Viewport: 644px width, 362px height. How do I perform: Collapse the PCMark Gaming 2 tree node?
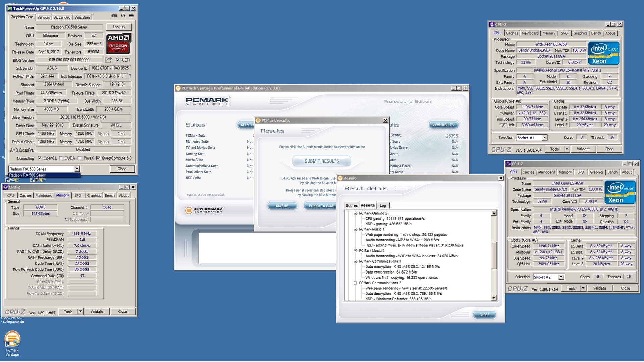tap(355, 213)
